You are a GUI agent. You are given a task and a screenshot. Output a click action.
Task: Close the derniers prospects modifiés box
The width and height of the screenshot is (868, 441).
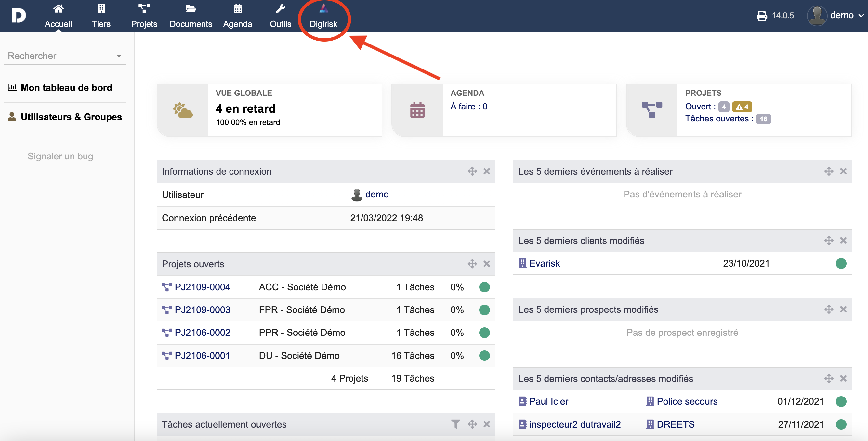click(x=843, y=309)
